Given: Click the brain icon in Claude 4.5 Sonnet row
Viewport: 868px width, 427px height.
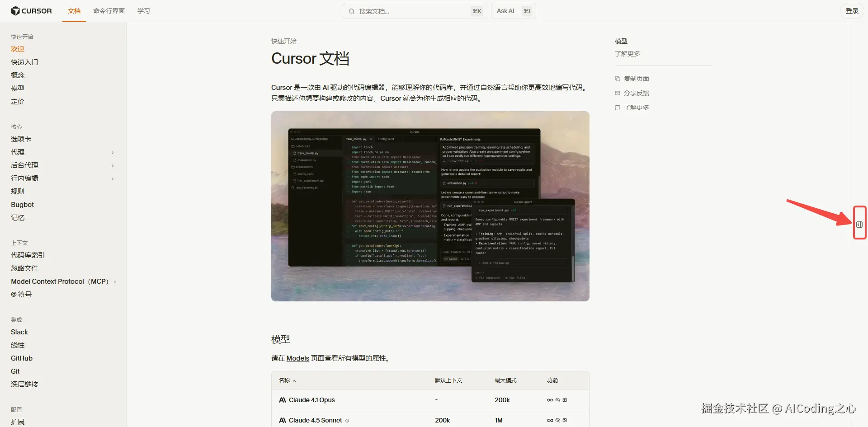Looking at the screenshot, I should click(558, 420).
